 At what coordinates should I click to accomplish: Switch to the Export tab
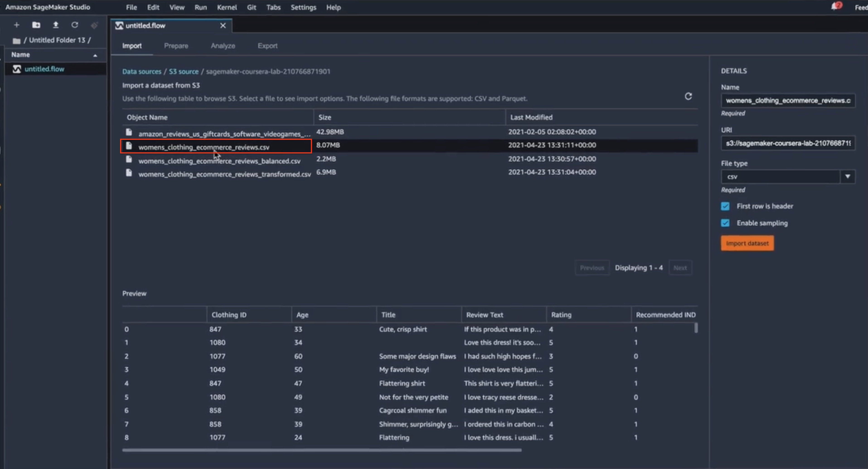tap(268, 46)
